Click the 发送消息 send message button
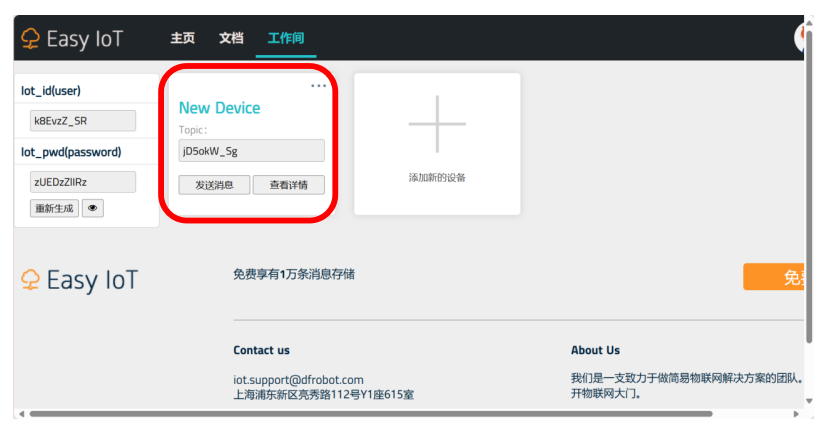819x428 pixels. pyautogui.click(x=214, y=185)
